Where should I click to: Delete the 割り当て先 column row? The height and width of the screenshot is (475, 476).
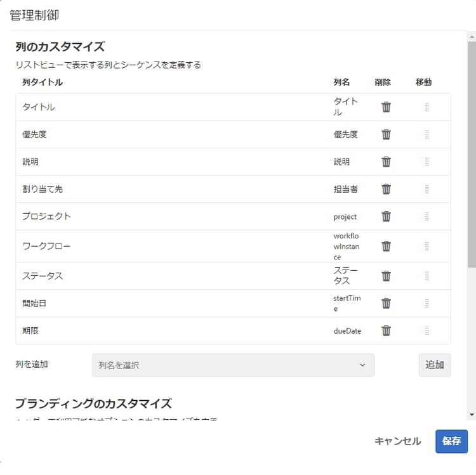386,189
